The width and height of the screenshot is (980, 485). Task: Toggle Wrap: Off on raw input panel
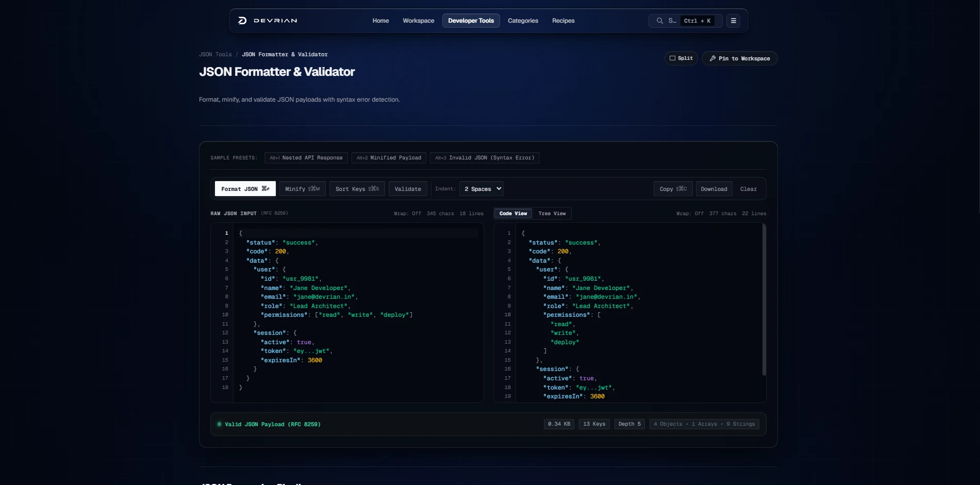point(407,214)
